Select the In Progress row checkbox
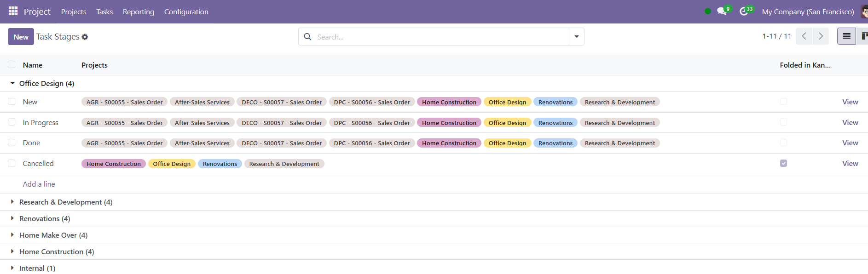The height and width of the screenshot is (274, 868). tap(12, 122)
